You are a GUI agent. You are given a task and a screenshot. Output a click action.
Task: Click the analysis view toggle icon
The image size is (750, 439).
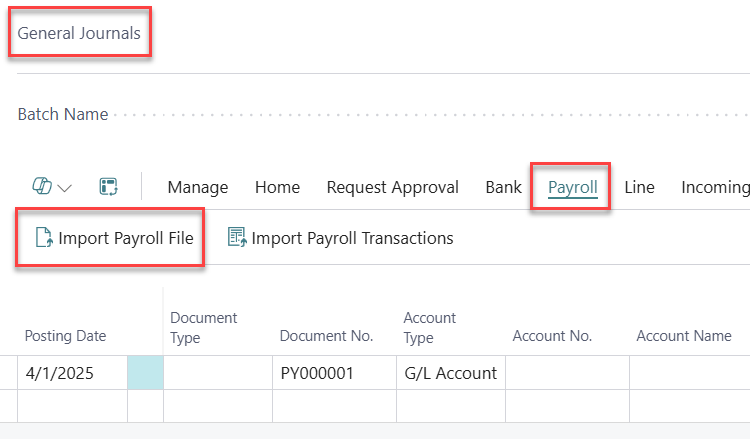(x=109, y=187)
